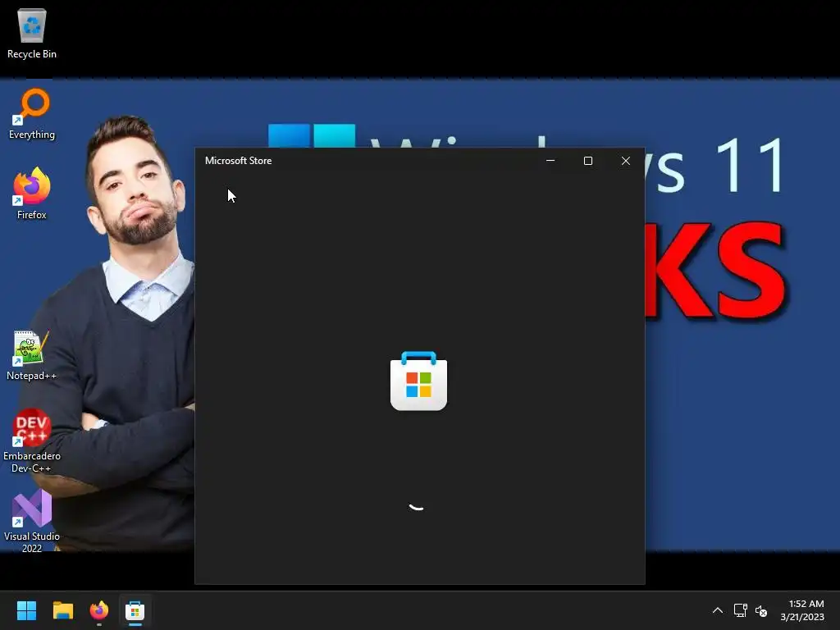Open File Explorer from the taskbar
Viewport: 840px width, 630px height.
(62, 610)
